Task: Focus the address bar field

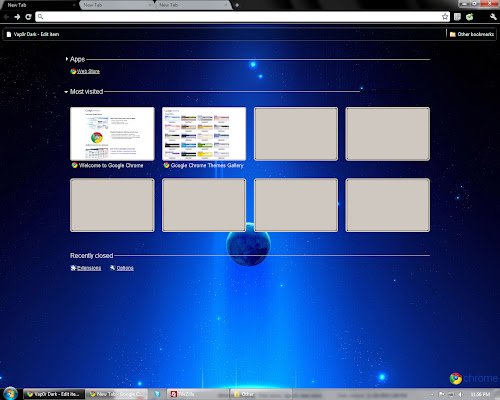Action: [242, 17]
